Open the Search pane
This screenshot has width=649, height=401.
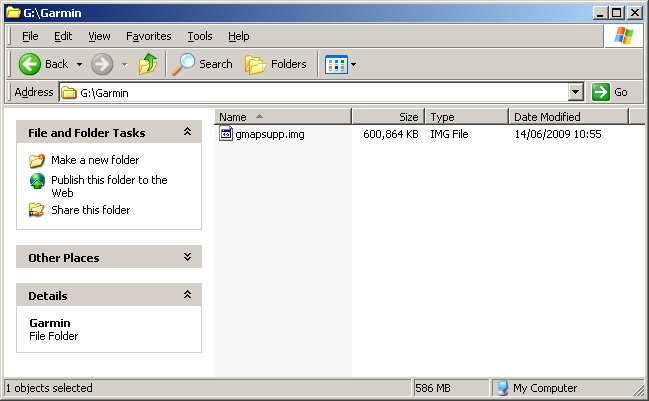(202, 64)
